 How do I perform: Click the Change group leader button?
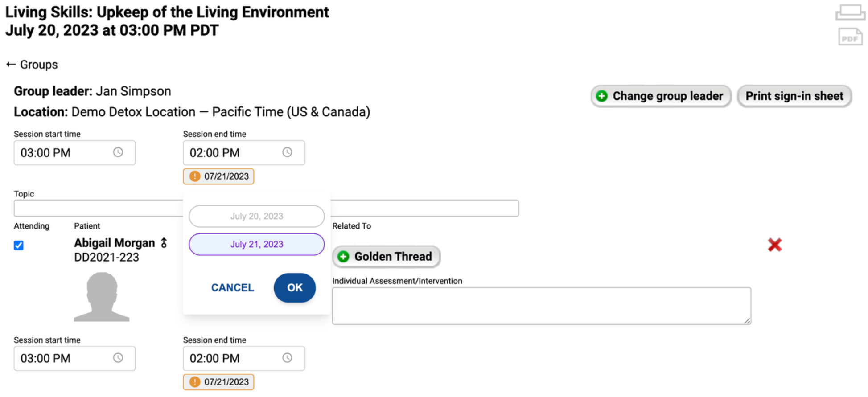click(x=660, y=96)
